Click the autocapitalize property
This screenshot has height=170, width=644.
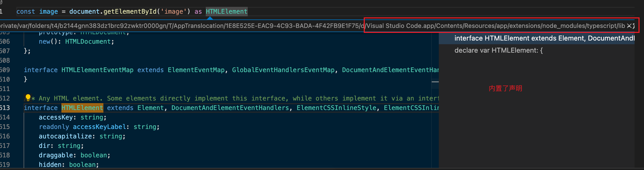click(x=65, y=136)
